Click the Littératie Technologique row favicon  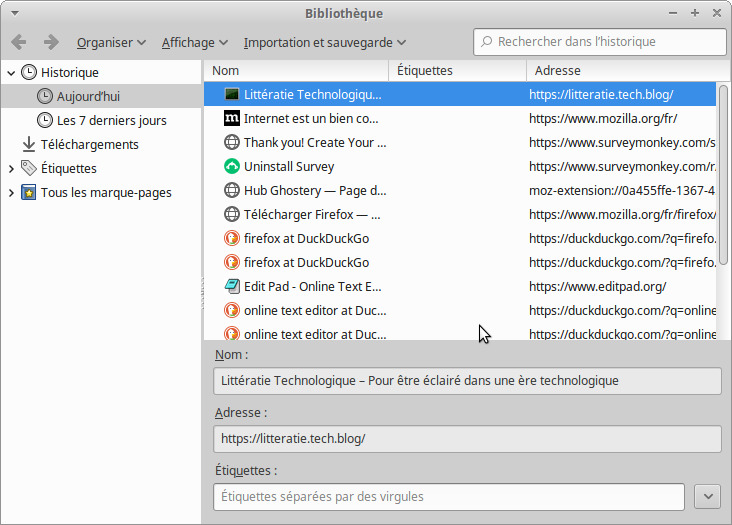pyautogui.click(x=232, y=94)
